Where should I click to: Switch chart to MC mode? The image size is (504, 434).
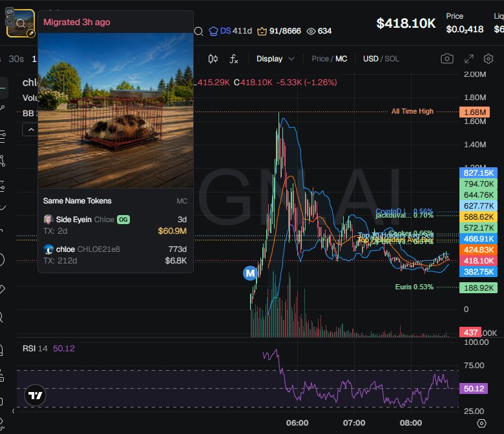(x=341, y=59)
